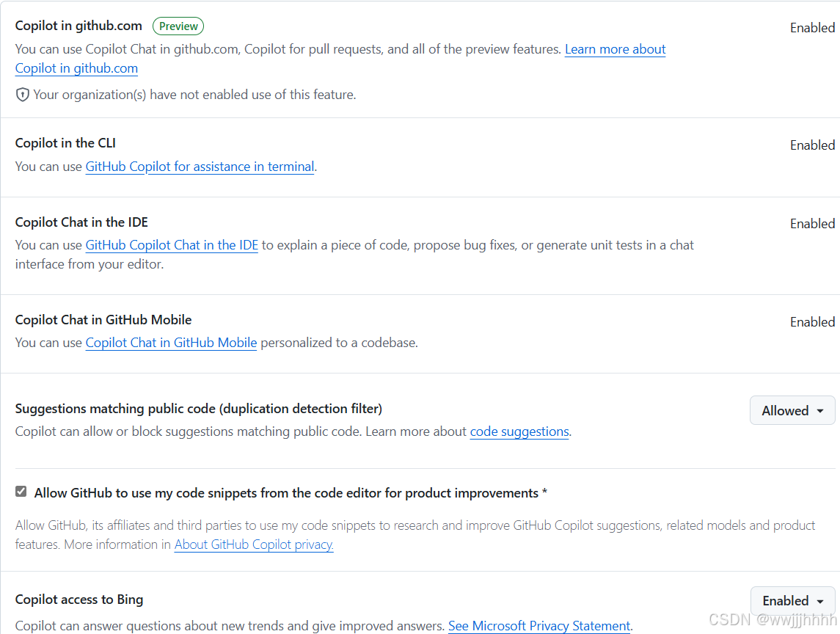
Task: Click the Enabled status for Chat in the IDE
Action: tap(813, 224)
